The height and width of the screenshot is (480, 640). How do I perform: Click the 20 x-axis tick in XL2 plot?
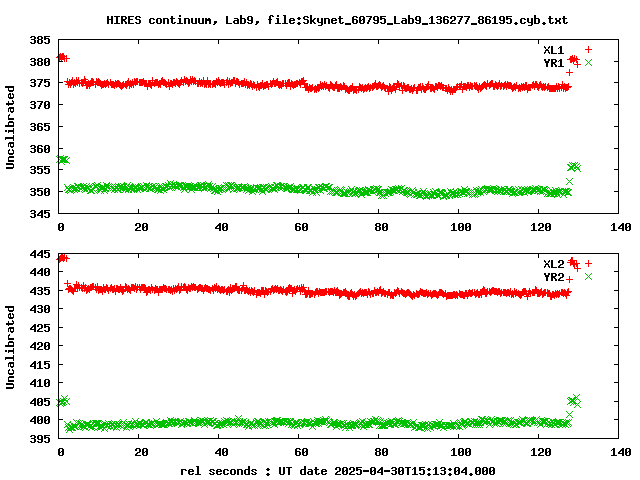point(141,452)
